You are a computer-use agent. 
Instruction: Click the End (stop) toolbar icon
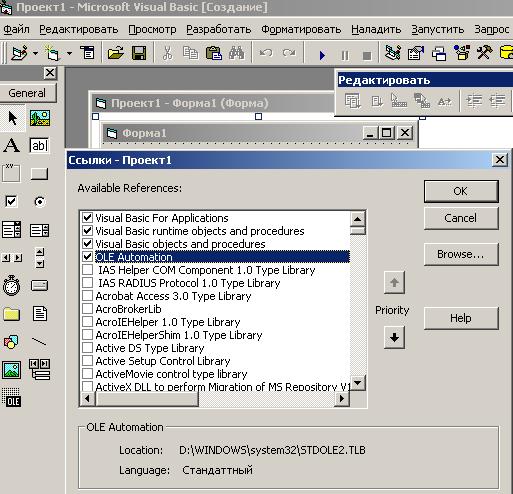tap(367, 55)
